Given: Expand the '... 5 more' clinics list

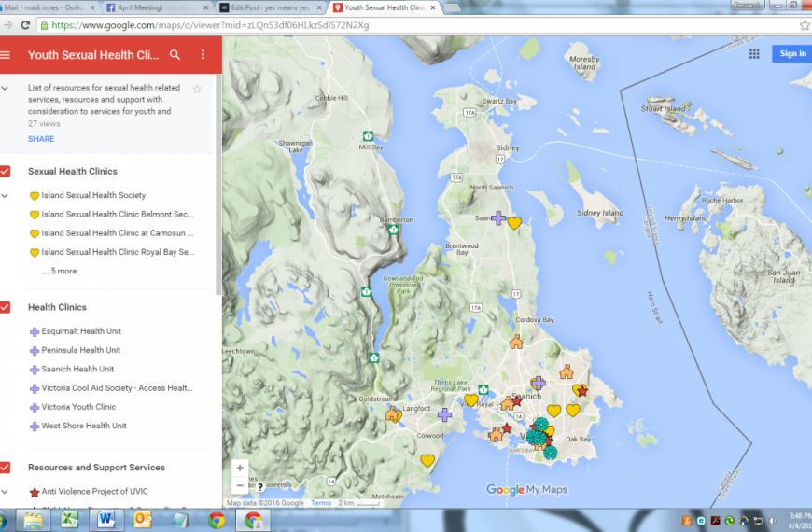Looking at the screenshot, I should click(x=60, y=271).
